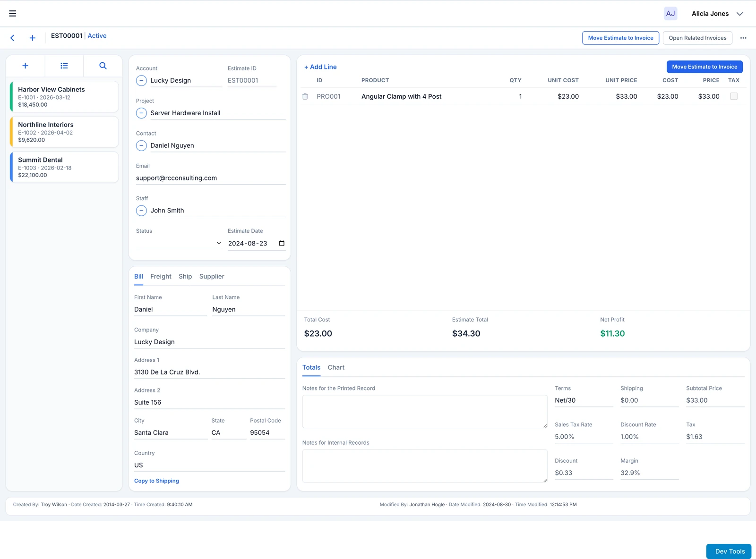756x559 pixels.
Task: Open the sidebar search icon
Action: pos(103,66)
